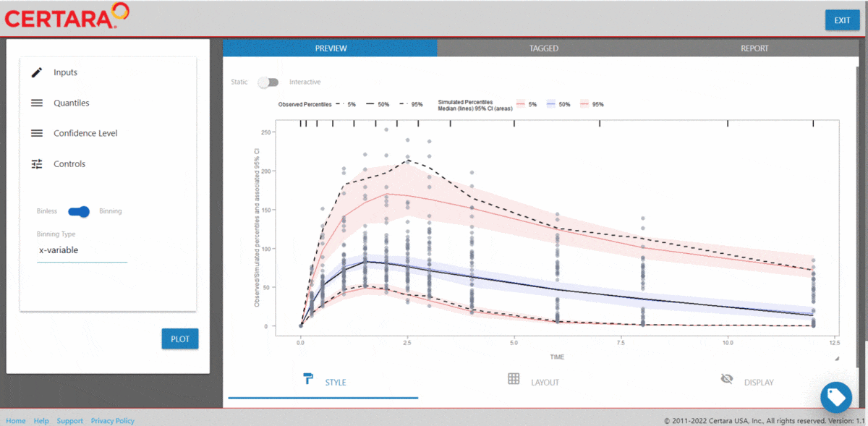Click the round blue tag button
The image size is (868, 426).
[x=835, y=397]
